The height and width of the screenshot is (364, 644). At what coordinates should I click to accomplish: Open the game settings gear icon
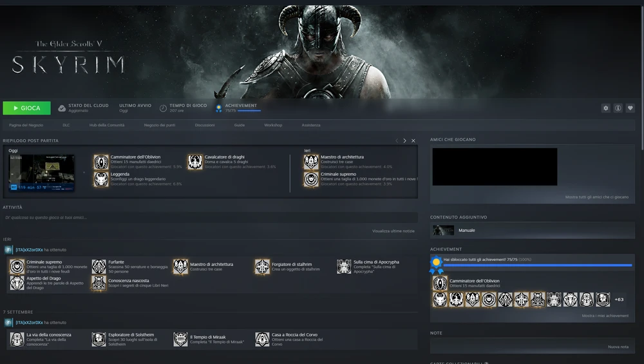605,108
